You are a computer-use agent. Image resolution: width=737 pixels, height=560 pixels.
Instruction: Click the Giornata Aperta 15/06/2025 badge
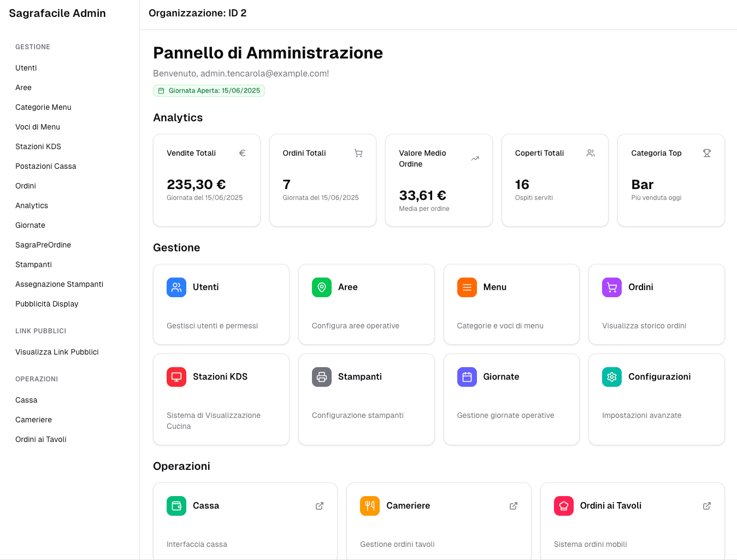point(209,91)
